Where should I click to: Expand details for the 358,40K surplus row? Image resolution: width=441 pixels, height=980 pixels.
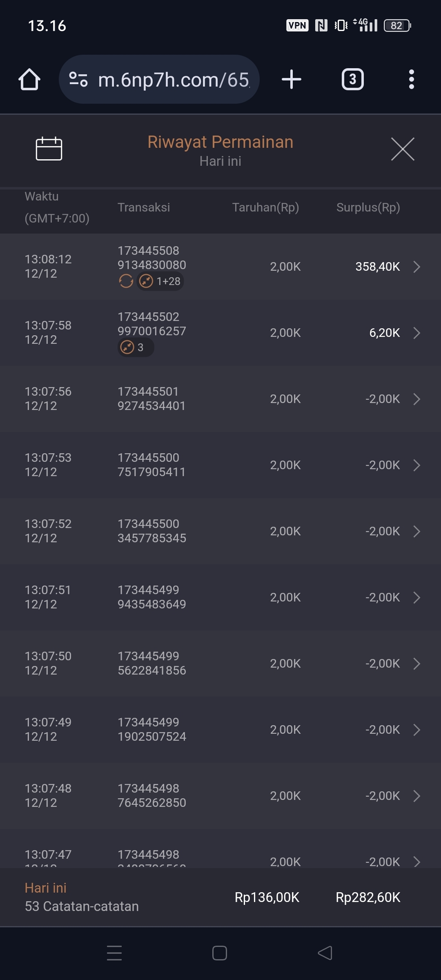[x=416, y=267]
